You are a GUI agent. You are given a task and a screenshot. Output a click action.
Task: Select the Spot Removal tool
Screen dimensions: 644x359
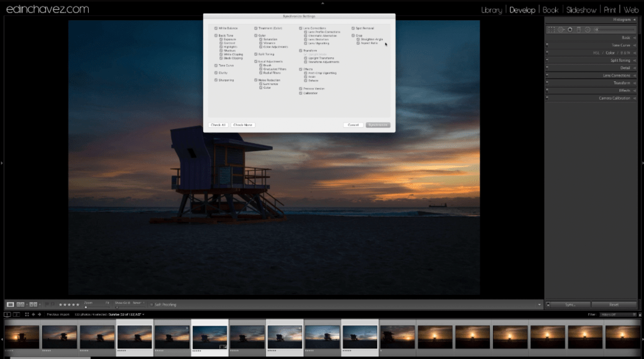pos(561,30)
